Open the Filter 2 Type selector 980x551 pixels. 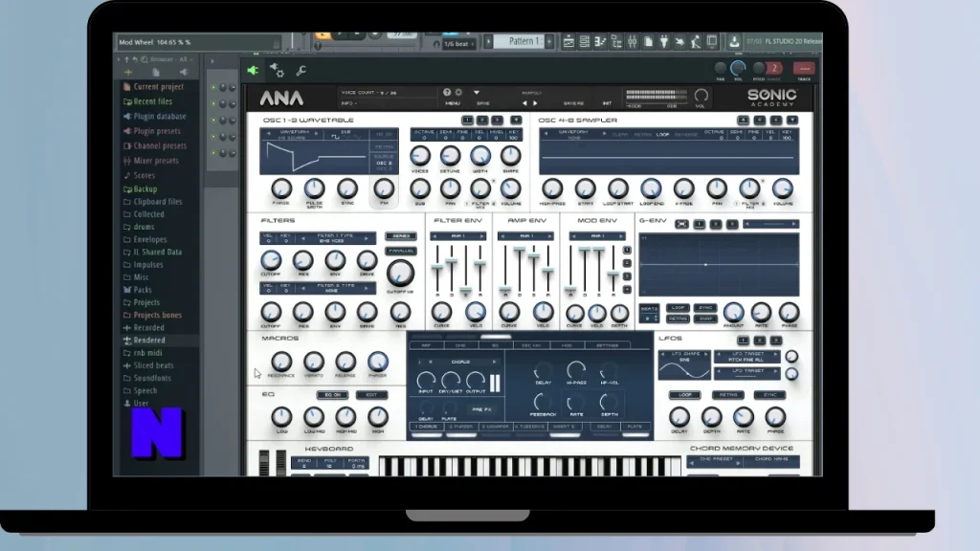[336, 288]
